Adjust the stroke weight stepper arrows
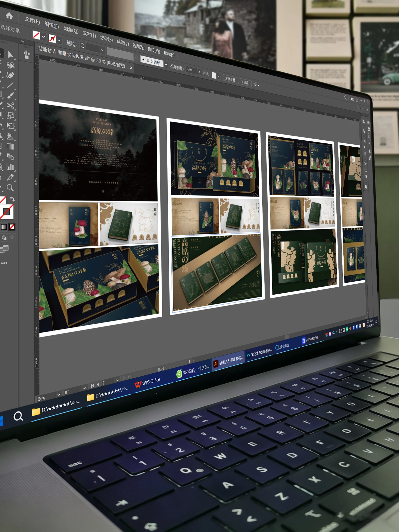399x532 pixels. [x=83, y=46]
